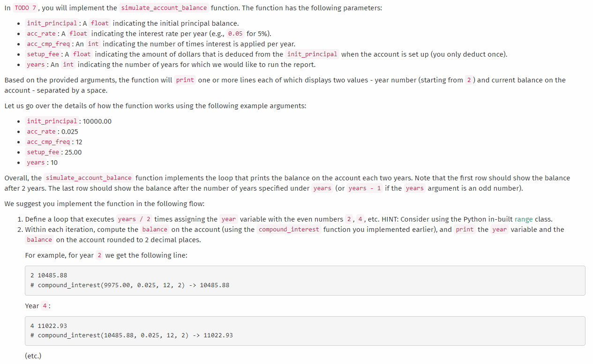Click the init_principal parameter code span

(x=52, y=23)
